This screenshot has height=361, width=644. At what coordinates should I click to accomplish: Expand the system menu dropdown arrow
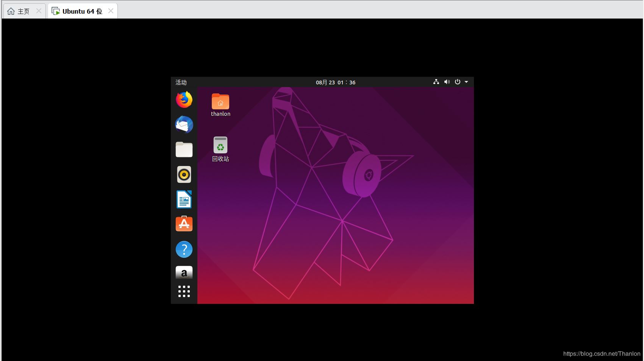point(466,82)
